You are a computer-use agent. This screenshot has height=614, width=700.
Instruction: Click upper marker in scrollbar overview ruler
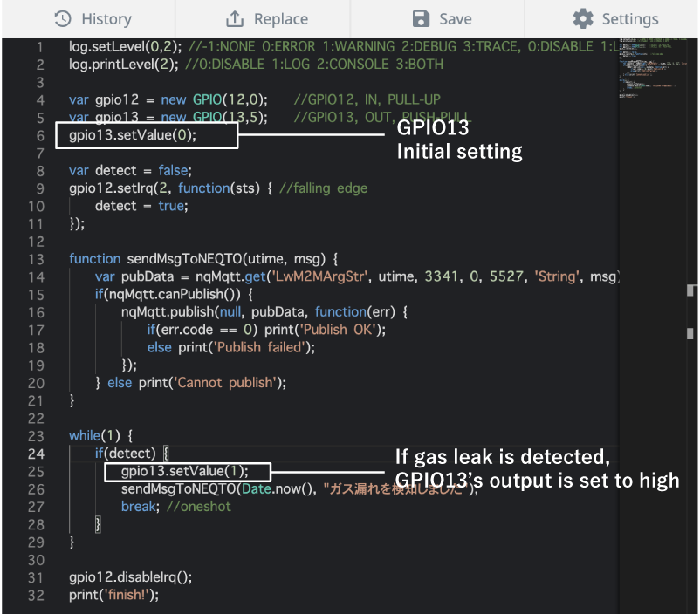[690, 290]
